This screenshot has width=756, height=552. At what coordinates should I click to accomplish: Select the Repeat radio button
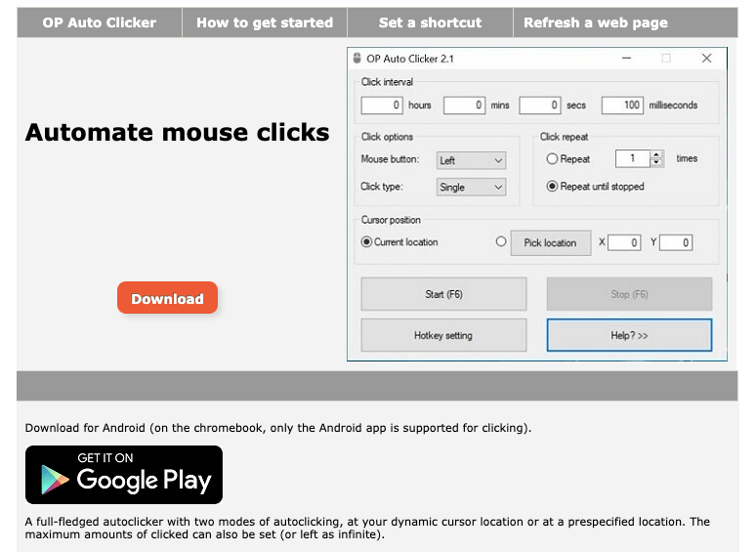point(552,158)
